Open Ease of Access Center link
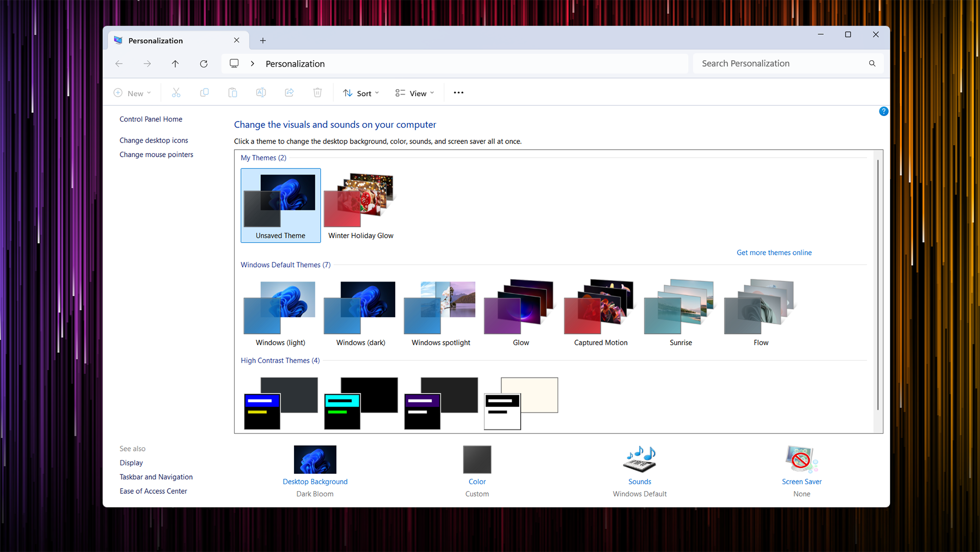This screenshot has width=980, height=552. 153,491
